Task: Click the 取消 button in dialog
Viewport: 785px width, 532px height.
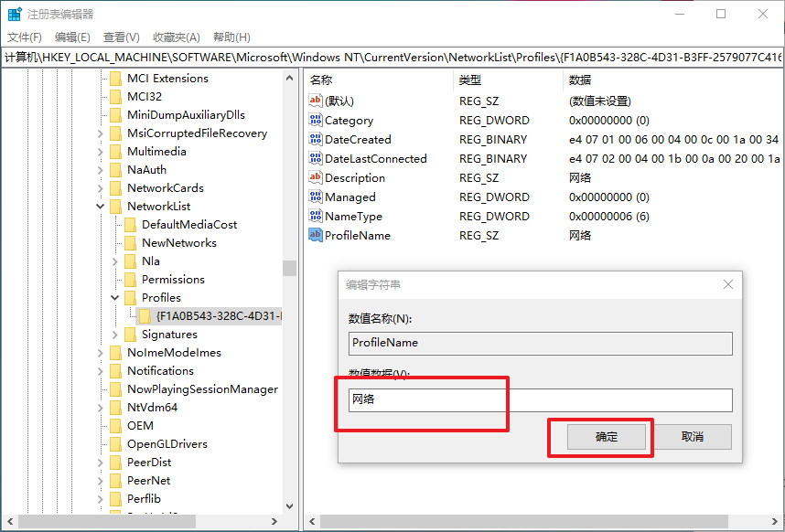Action: point(693,437)
